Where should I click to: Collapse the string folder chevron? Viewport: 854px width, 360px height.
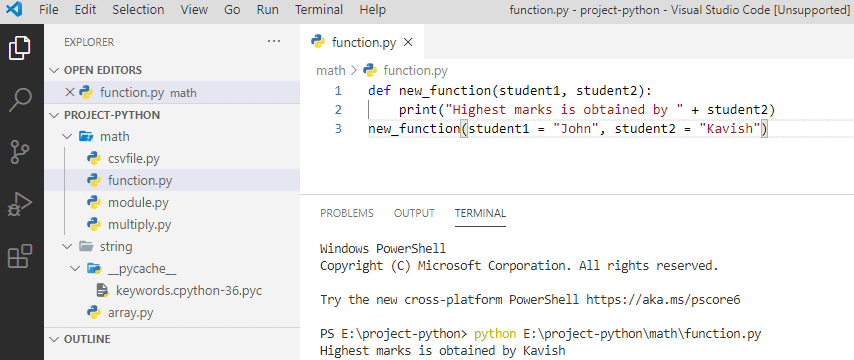(67, 246)
